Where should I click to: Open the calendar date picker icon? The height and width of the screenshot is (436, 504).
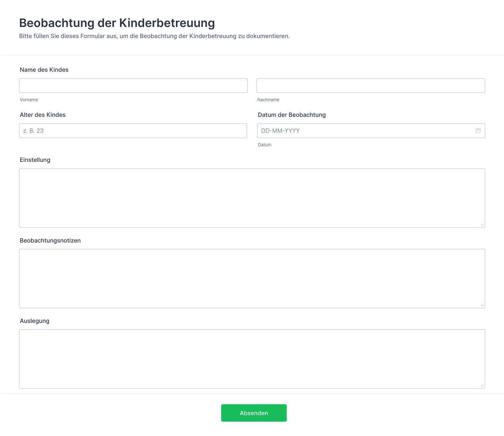478,131
